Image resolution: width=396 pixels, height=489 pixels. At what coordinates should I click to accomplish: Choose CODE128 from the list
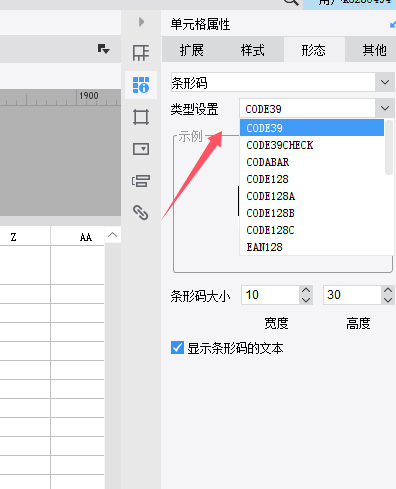pos(312,179)
